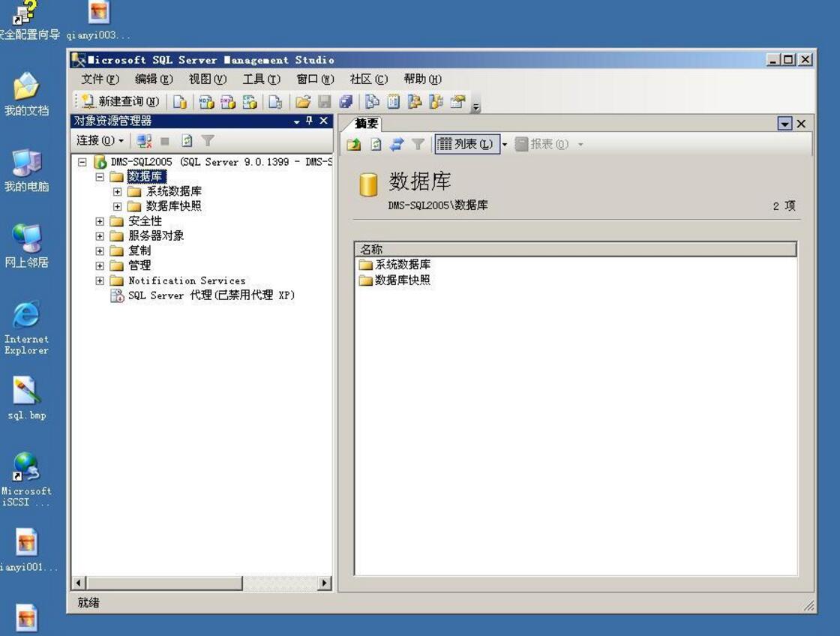
Task: Collapse the 数据库 tree node
Action: [x=100, y=177]
